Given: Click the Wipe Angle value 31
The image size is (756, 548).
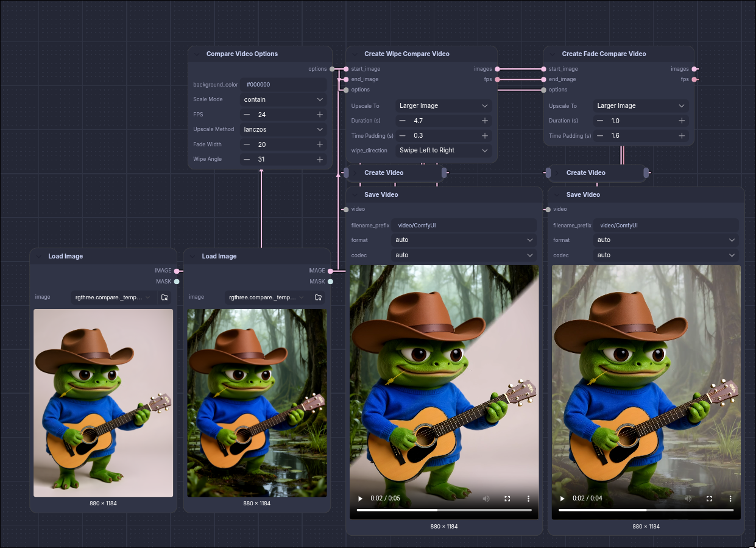Looking at the screenshot, I should point(262,159).
